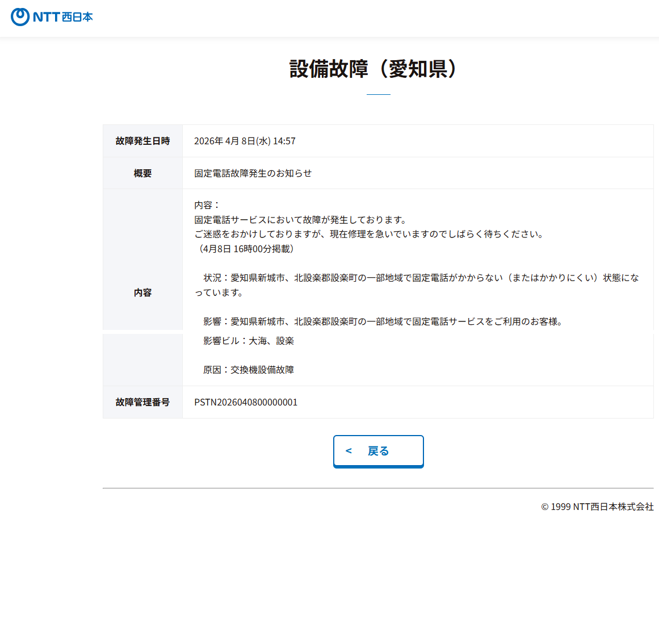
Task: Click the 設備故障（愛知県）page heading
Action: click(373, 69)
